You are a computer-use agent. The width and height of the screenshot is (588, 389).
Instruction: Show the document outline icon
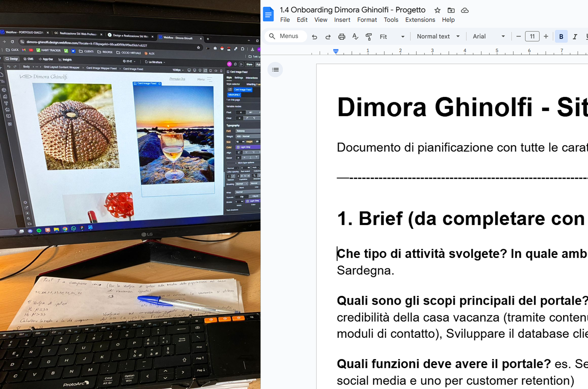275,70
